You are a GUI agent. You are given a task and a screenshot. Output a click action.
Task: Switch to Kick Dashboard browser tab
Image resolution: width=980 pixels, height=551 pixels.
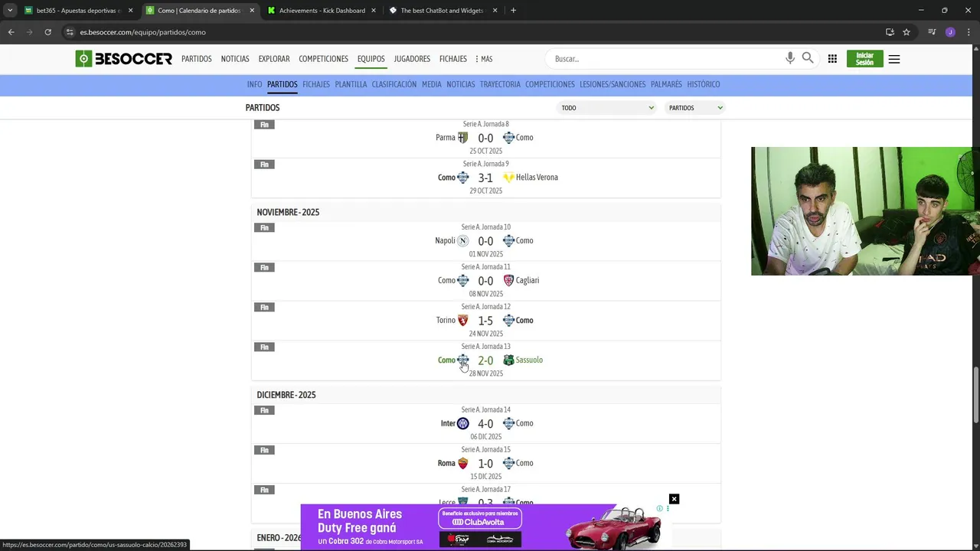click(322, 11)
